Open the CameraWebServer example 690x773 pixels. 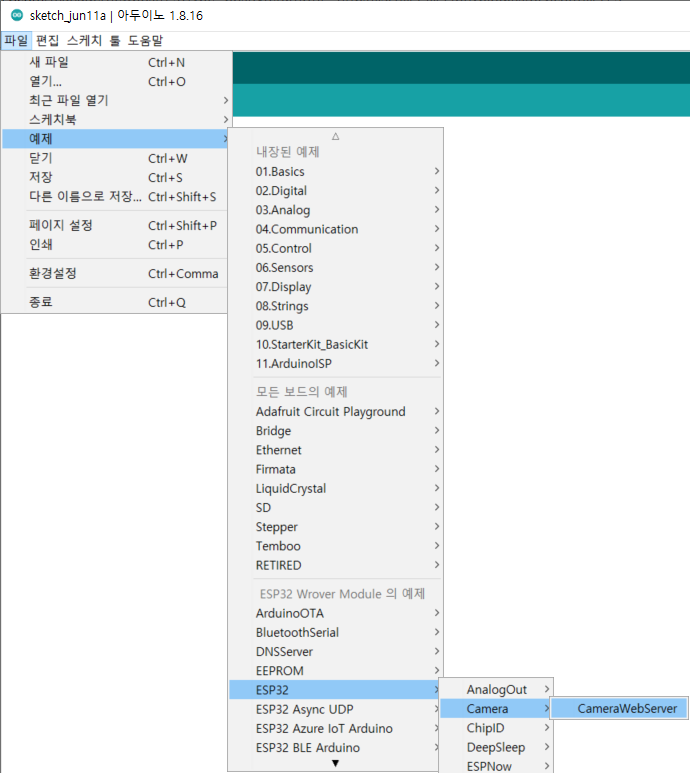click(x=619, y=709)
